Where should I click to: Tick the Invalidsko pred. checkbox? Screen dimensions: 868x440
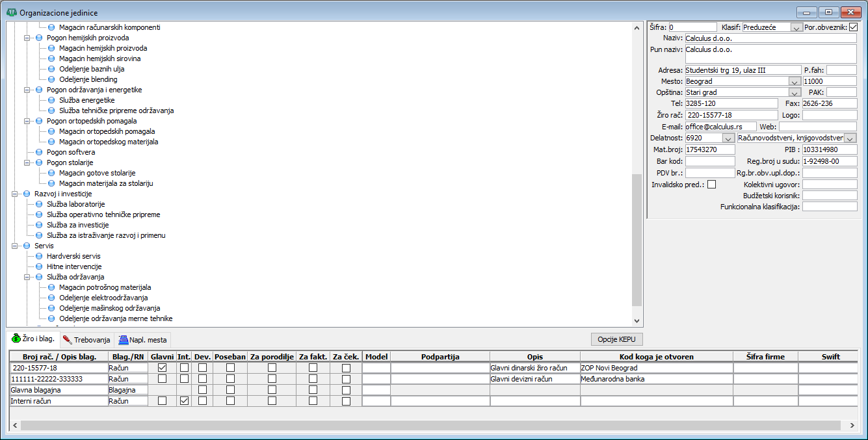[711, 185]
